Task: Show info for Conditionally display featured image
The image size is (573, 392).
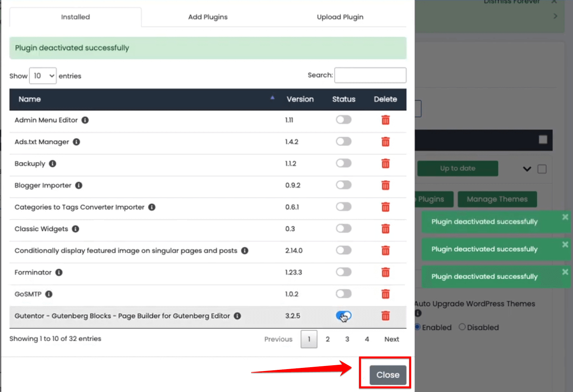Action: (245, 251)
